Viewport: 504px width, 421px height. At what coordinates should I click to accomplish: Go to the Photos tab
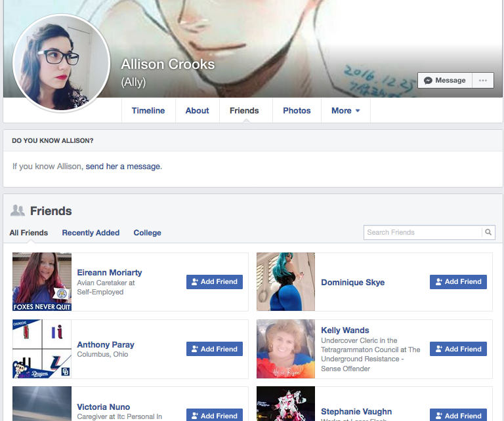[x=297, y=110]
